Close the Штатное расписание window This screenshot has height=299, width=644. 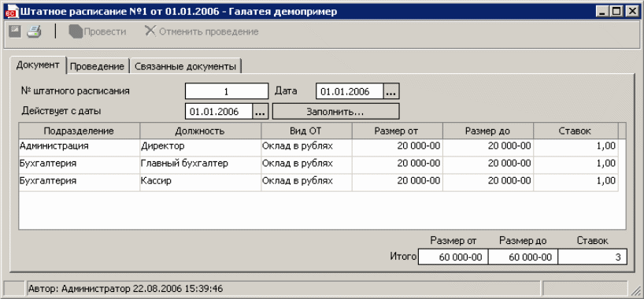[x=631, y=12]
